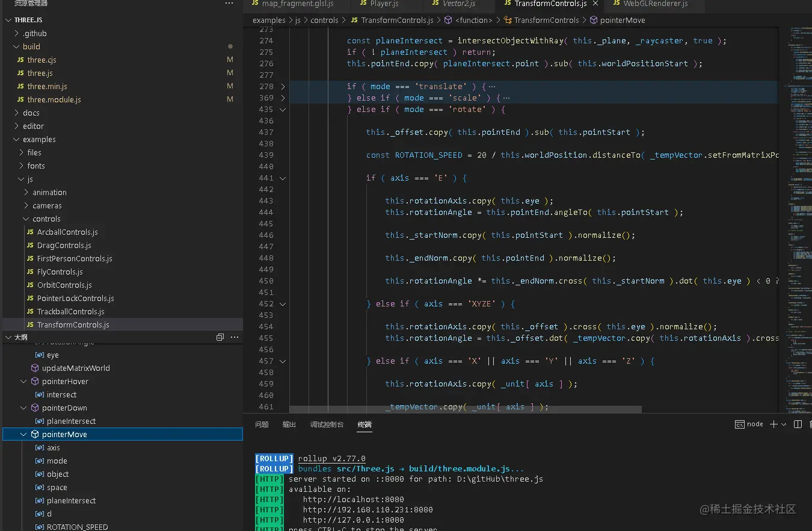This screenshot has height=531, width=812.
Task: Expand the editor folder
Action: tap(17, 126)
